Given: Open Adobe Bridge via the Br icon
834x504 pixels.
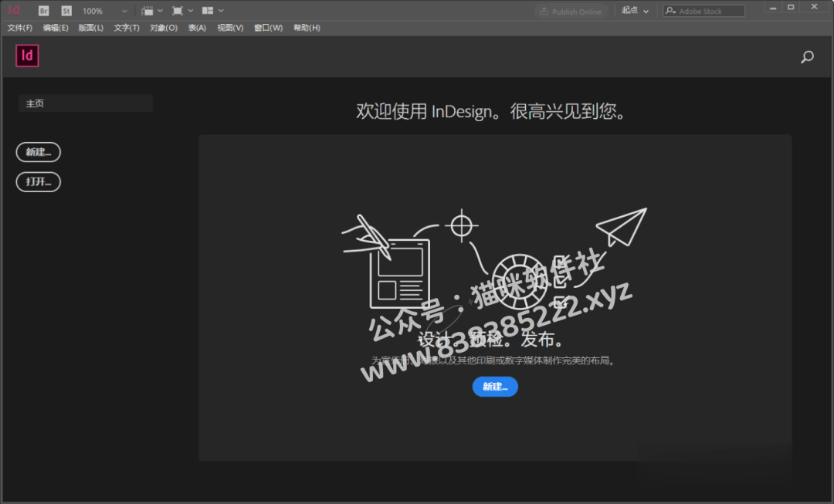Looking at the screenshot, I should click(43, 11).
